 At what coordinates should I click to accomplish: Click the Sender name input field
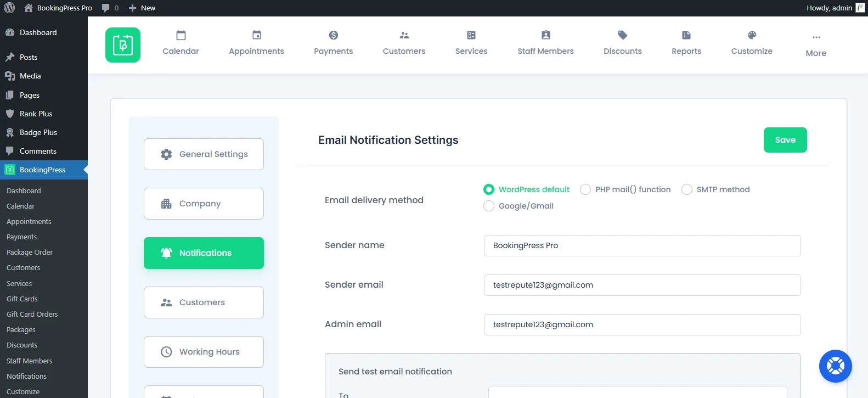[x=642, y=245]
